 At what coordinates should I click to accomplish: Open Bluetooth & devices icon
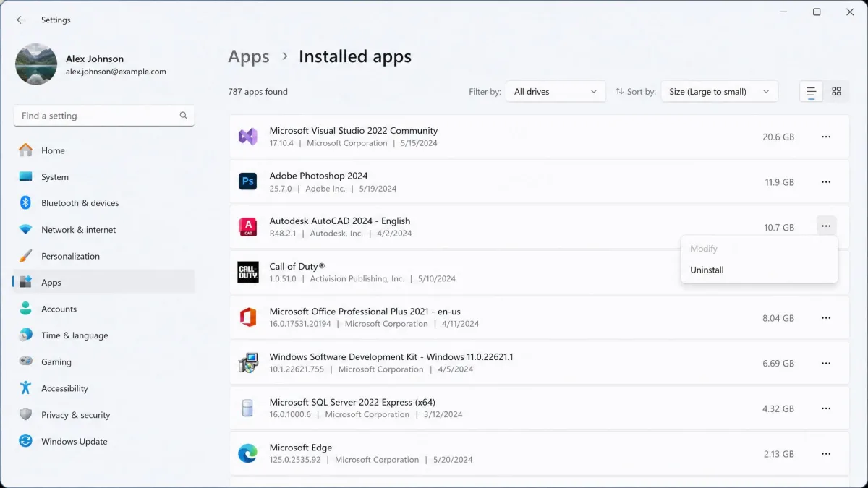click(26, 203)
